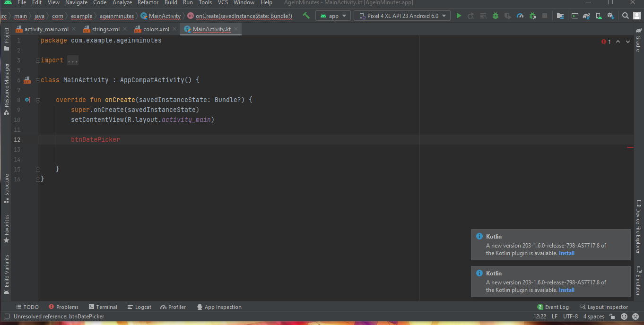
Task: Open the Event Log tool window
Action: pos(553,307)
